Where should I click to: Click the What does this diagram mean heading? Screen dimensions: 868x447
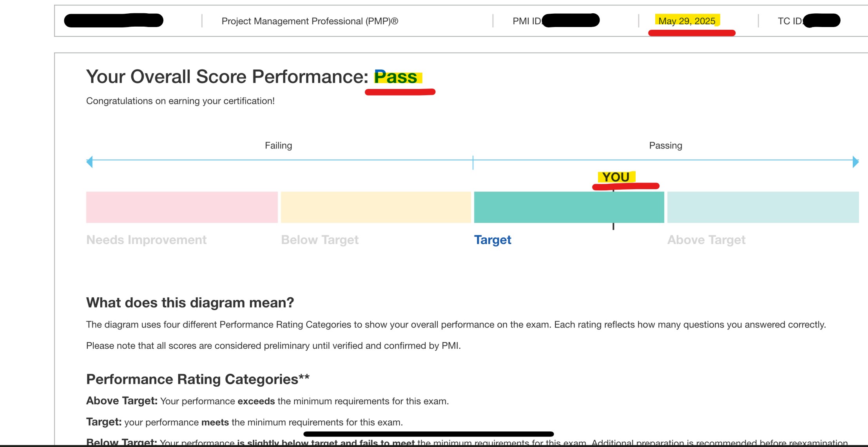[190, 302]
